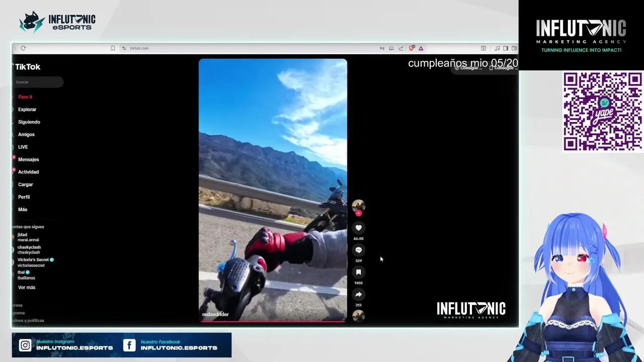Click the site settings icon beside tiktok.com
Viewport: 644px width, 362px height.
pyautogui.click(x=124, y=48)
